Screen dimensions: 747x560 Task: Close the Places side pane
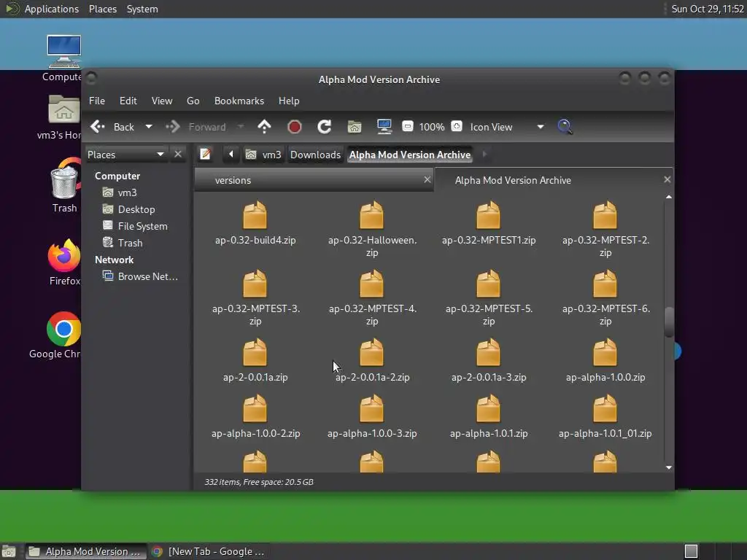pyautogui.click(x=178, y=155)
